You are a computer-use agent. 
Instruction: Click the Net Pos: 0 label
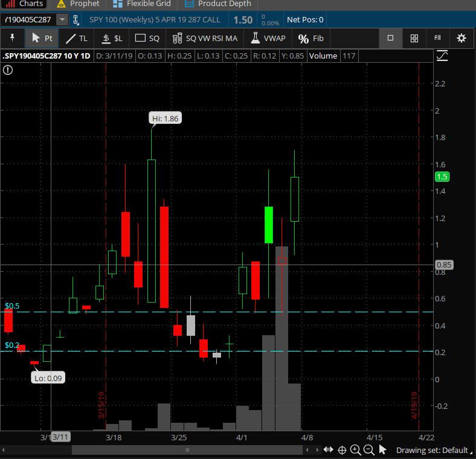[305, 20]
